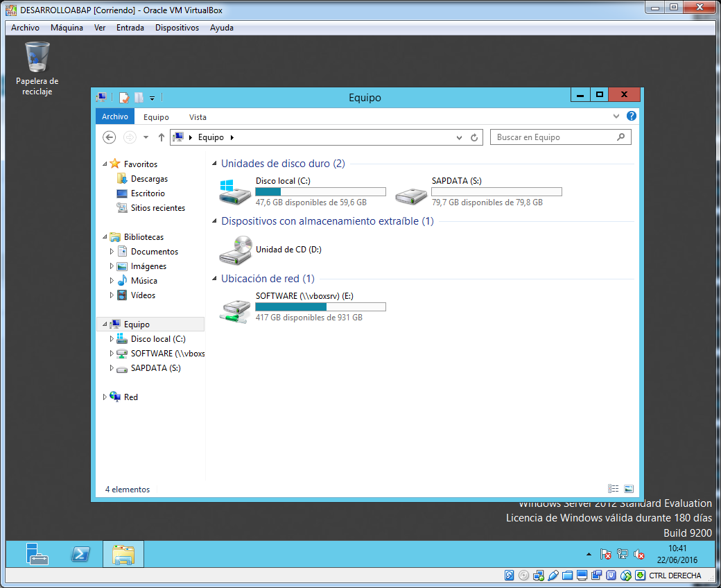Click Equipo in the address bar path
Viewport: 721px width, 588px height.
[211, 137]
